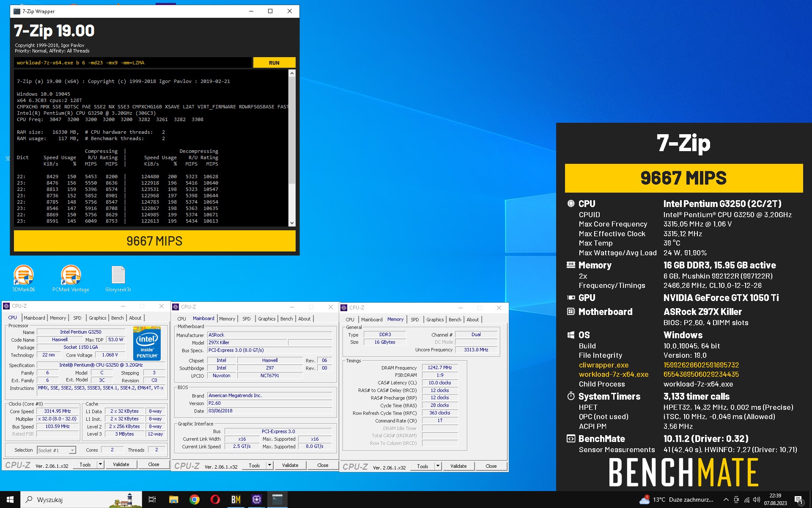Open the weather widget in taskbar

pos(676,500)
